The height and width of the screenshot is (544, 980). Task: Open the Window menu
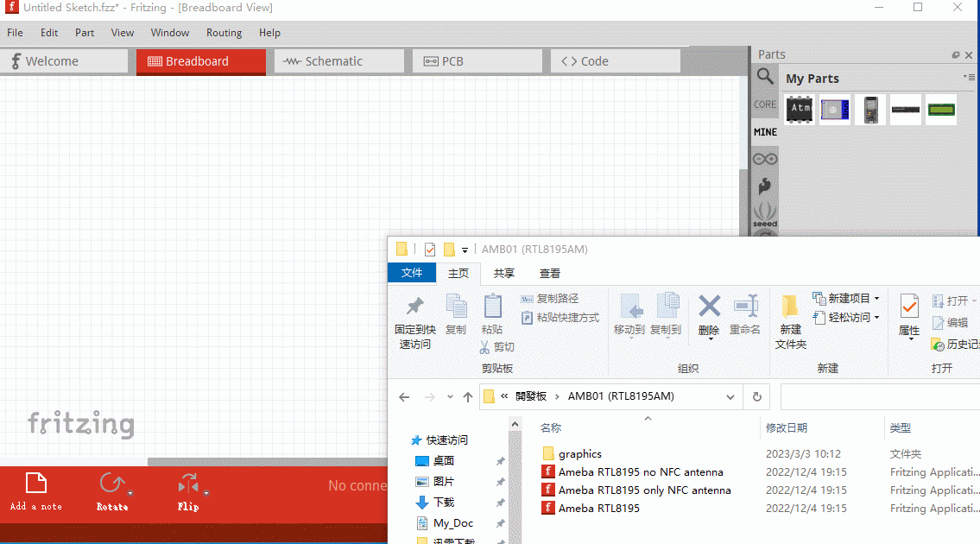(170, 33)
